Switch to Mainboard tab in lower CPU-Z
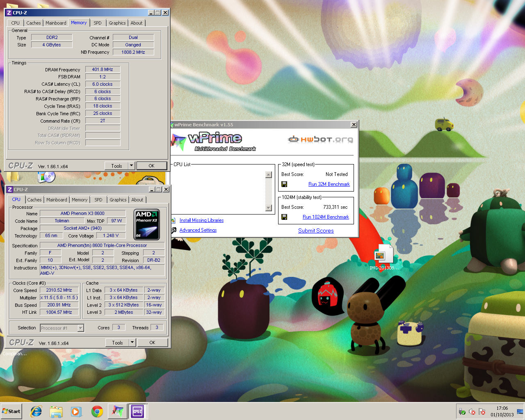 tap(57, 200)
